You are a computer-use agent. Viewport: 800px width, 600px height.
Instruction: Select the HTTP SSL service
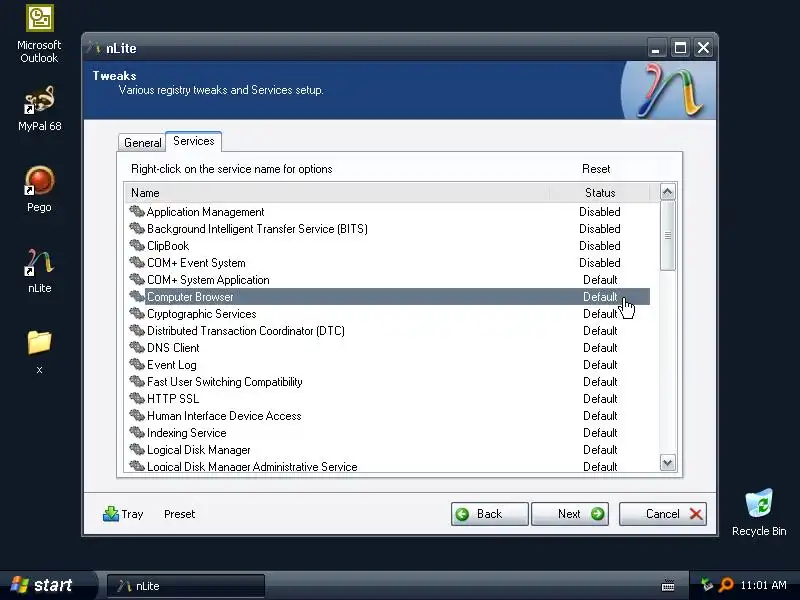click(389, 398)
